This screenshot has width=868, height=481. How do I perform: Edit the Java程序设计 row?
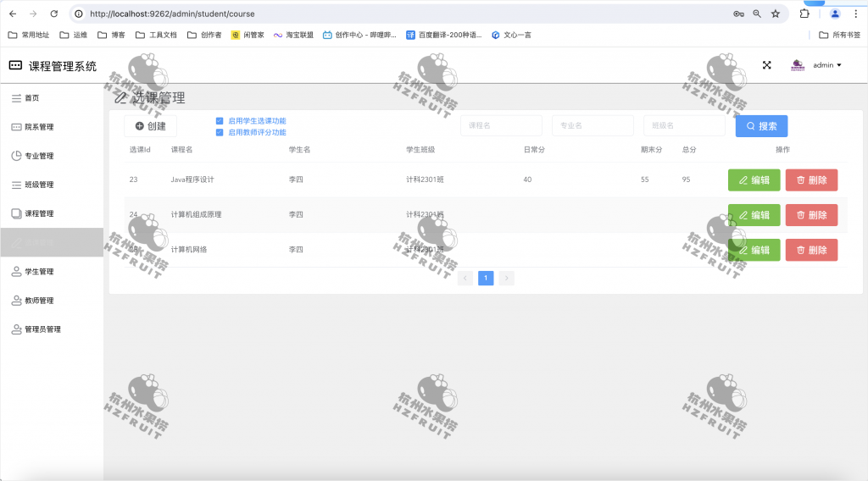[754, 180]
